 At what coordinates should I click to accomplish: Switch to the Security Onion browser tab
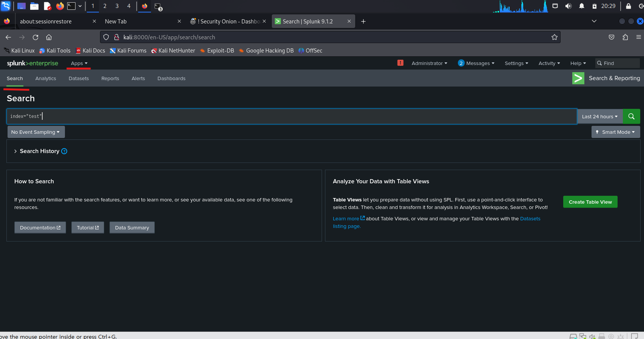(228, 22)
